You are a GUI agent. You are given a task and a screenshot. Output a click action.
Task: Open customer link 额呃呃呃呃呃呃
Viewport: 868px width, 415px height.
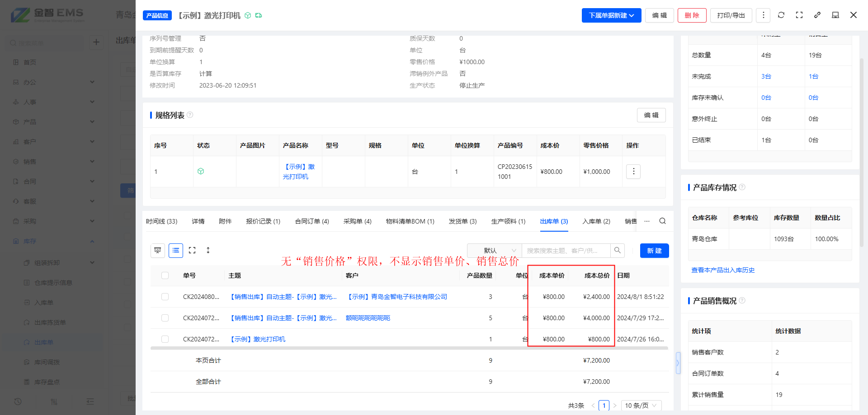(368, 318)
